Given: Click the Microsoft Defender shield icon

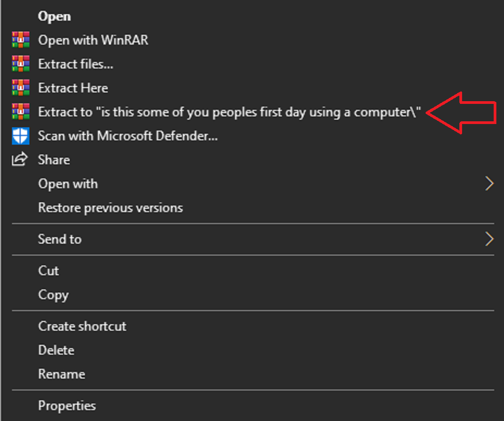Looking at the screenshot, I should pos(21,135).
